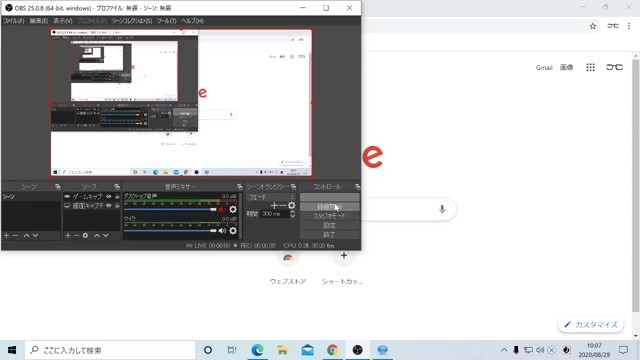Add a new scene with plus icon
The height and width of the screenshot is (360, 640).
coord(6,236)
